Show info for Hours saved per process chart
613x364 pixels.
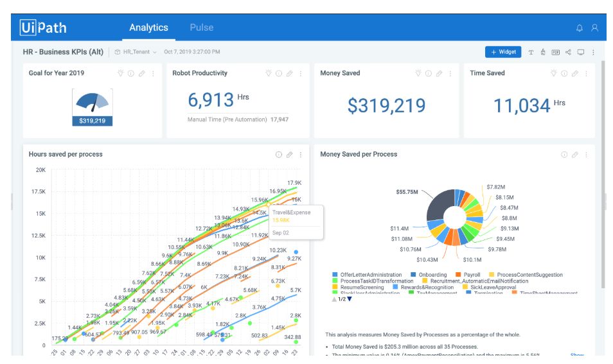(279, 155)
